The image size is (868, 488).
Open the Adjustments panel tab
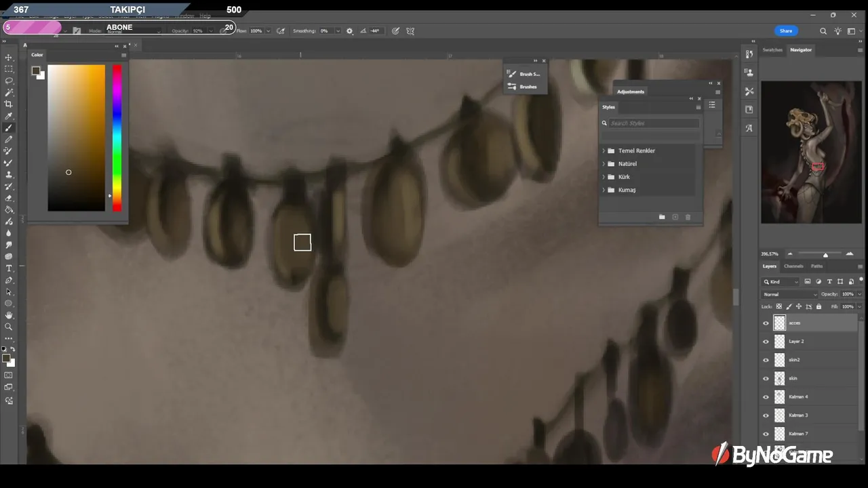tap(631, 91)
